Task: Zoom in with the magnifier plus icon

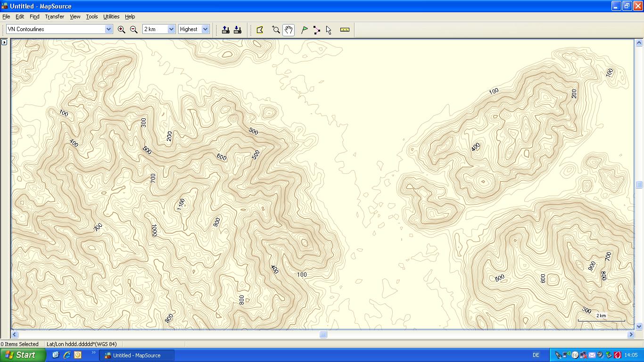Action: pyautogui.click(x=121, y=29)
